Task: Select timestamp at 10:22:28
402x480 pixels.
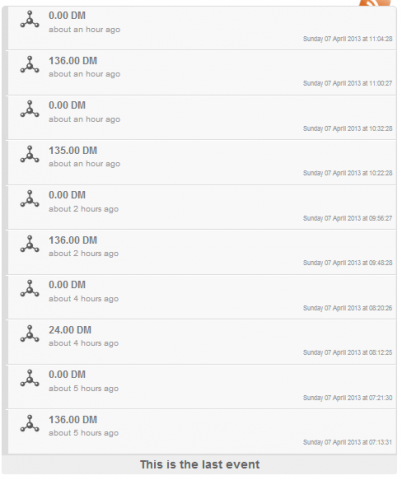Action: click(347, 173)
